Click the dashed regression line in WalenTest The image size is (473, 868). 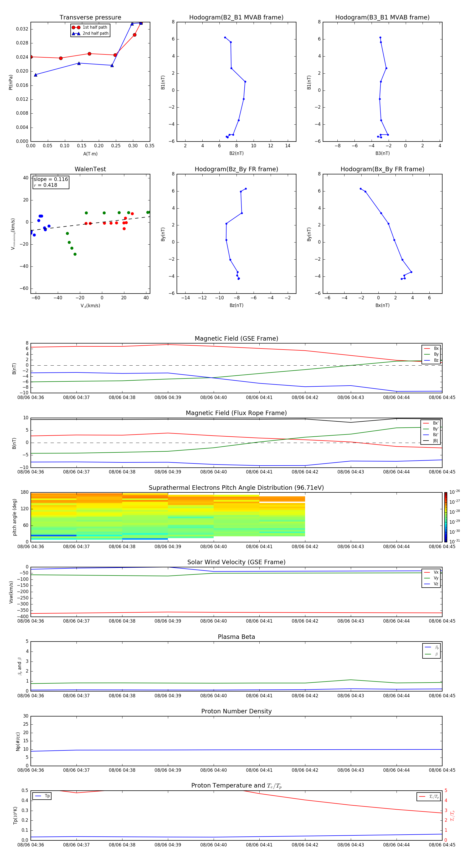[x=90, y=223]
